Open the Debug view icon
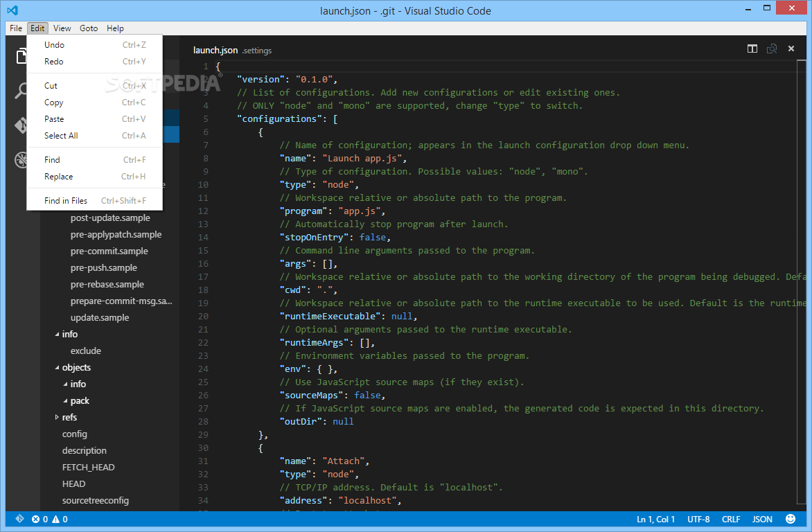Viewport: 812px width, 532px height. point(21,159)
